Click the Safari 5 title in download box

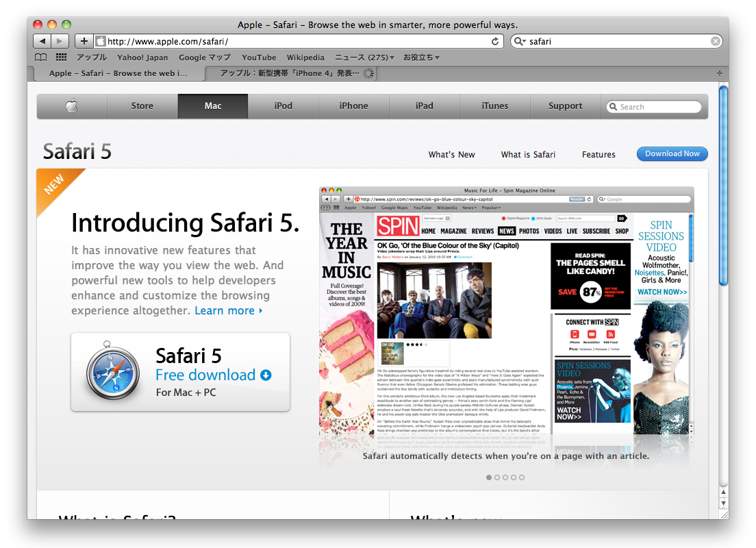(x=188, y=356)
